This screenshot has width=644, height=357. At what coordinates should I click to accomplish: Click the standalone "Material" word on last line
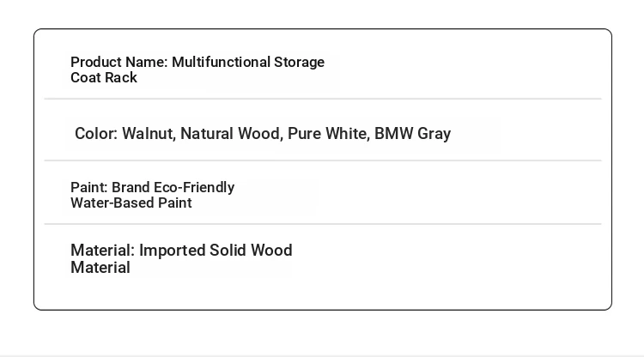coord(100,268)
